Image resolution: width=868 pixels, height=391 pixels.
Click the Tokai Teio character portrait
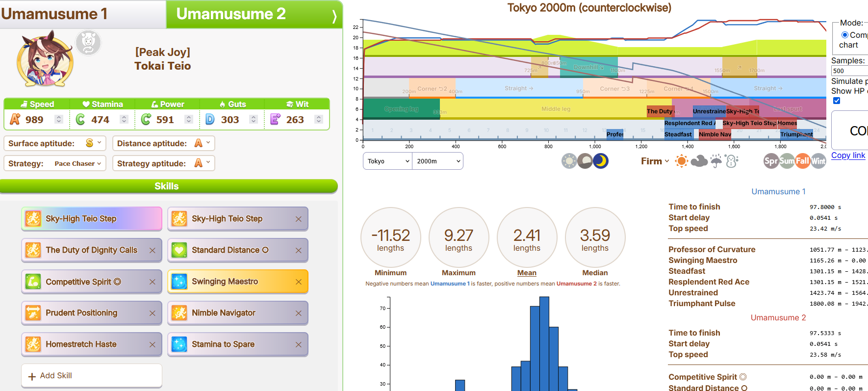pos(45,59)
